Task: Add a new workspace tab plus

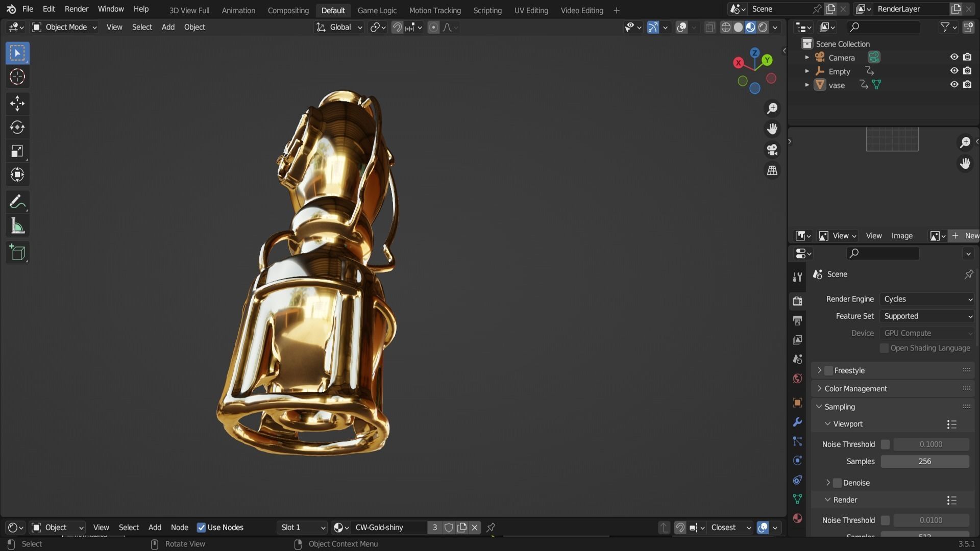Action: (x=616, y=10)
